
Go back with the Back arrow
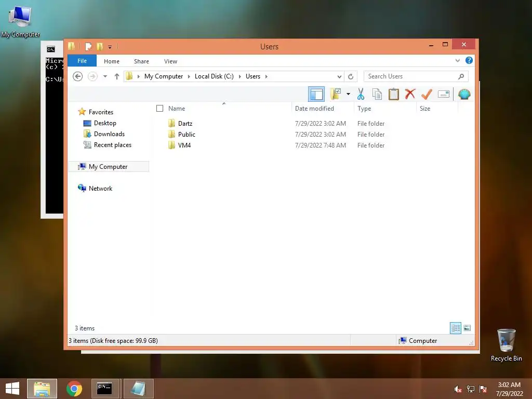click(x=78, y=76)
